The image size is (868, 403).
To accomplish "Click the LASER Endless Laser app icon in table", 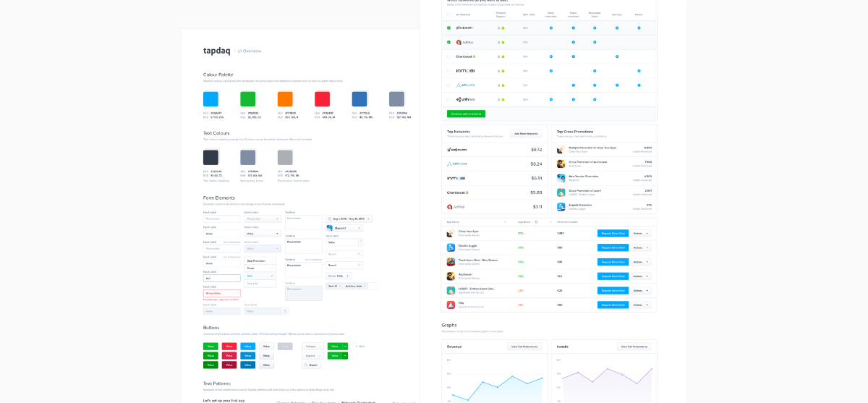I will point(451,290).
